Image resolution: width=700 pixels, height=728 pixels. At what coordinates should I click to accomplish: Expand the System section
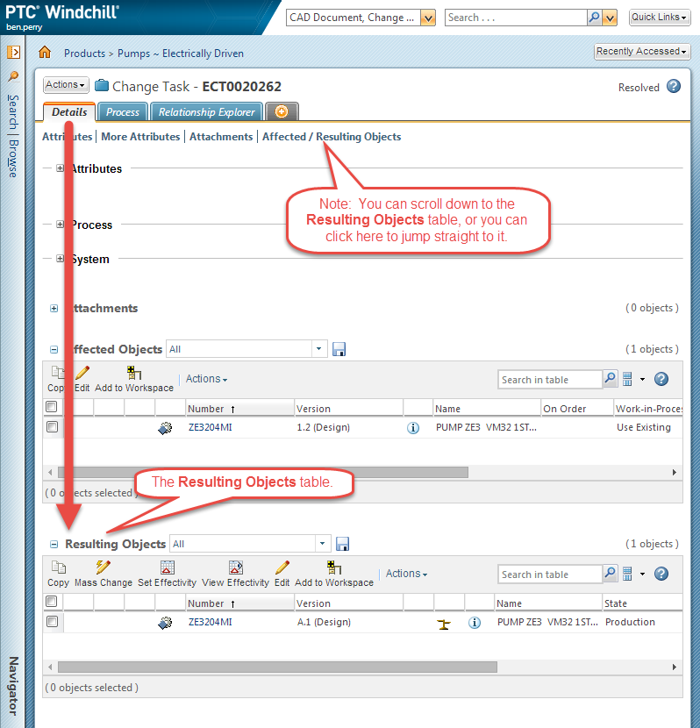pyautogui.click(x=60, y=259)
